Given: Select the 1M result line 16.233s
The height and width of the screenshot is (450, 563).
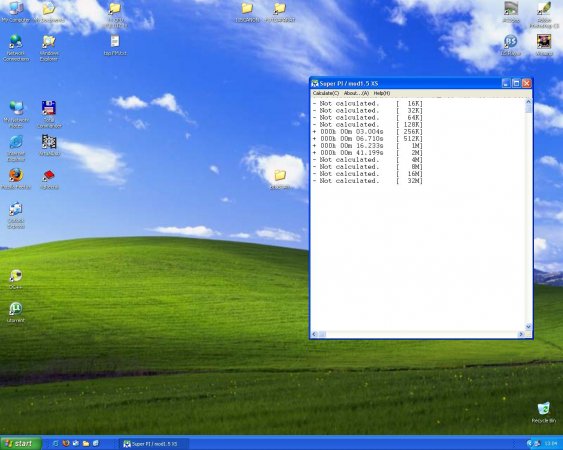Looking at the screenshot, I should (368, 146).
